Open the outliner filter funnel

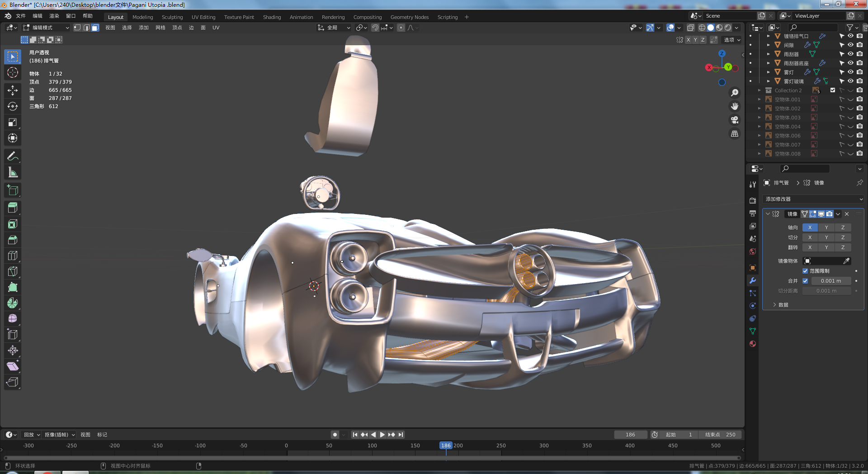(x=849, y=28)
